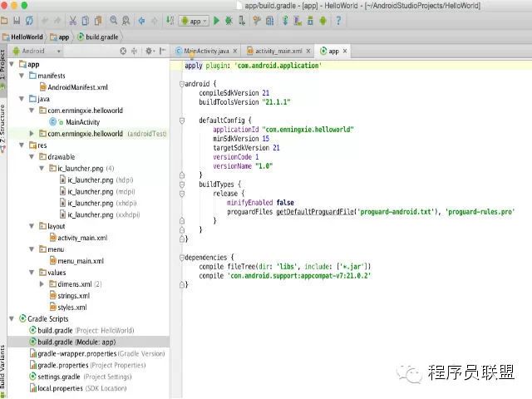This screenshot has width=532, height=399.
Task: Open the app run configuration dropdown
Action: coord(194,21)
